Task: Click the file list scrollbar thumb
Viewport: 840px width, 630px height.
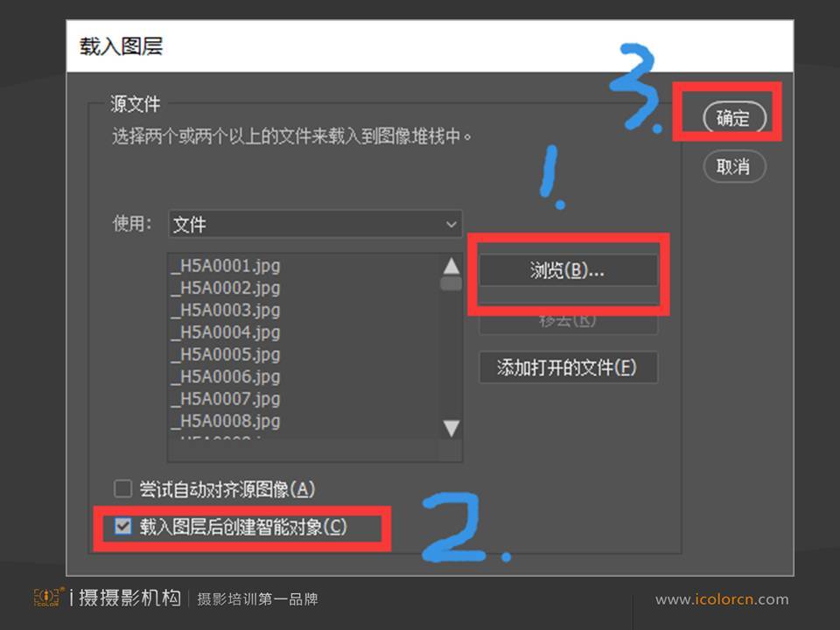Action: pyautogui.click(x=451, y=283)
